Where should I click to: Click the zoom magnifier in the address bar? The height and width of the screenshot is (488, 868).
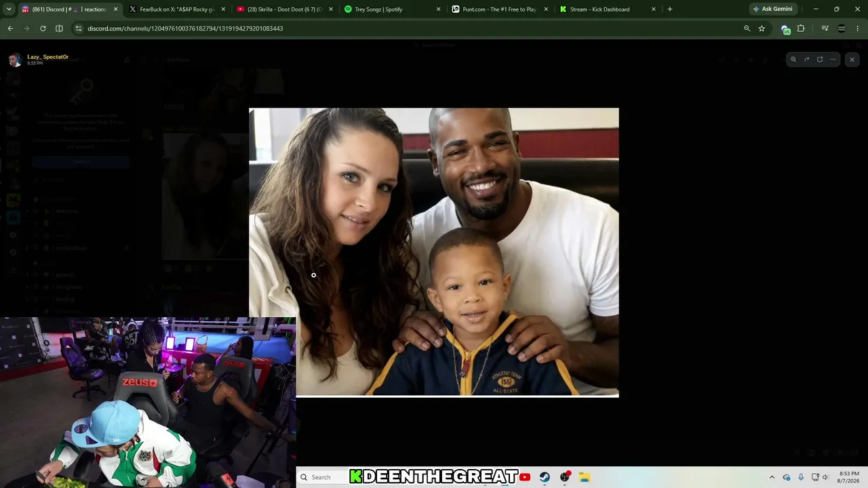click(747, 28)
